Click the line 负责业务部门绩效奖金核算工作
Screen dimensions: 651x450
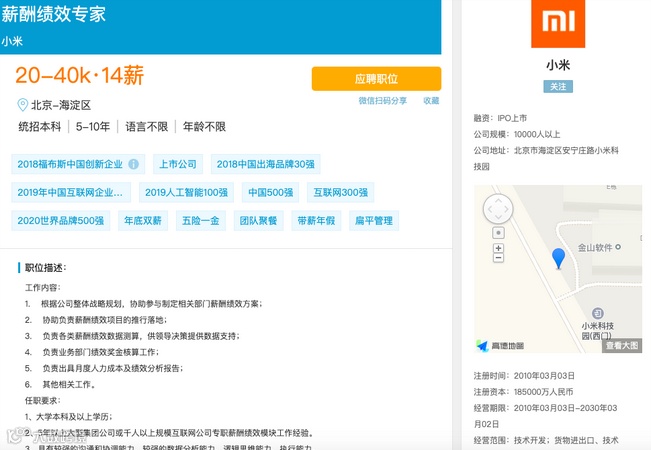100,352
